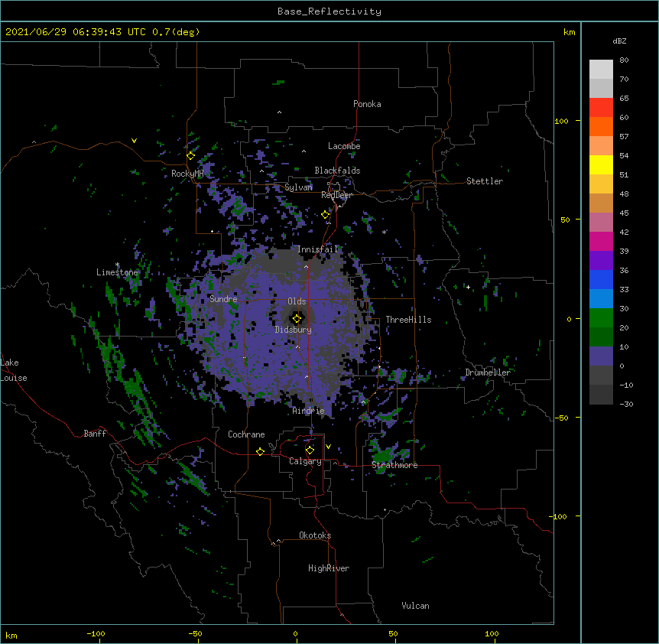Image resolution: width=659 pixels, height=644 pixels.
Task: Click the yellow diamond marker above Calgary label
Action: [310, 450]
